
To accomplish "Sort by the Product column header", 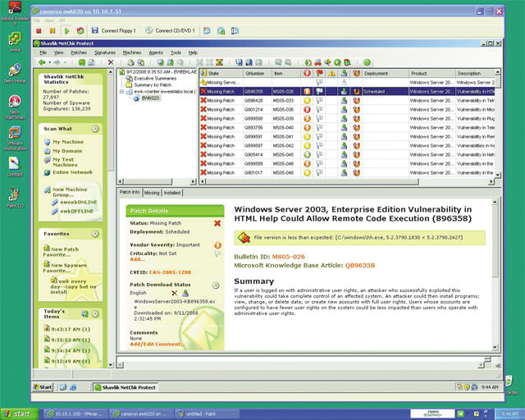I will (432, 73).
